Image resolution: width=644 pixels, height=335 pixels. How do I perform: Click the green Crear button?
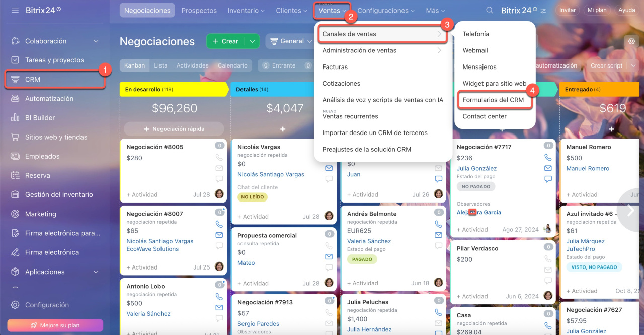(x=225, y=41)
